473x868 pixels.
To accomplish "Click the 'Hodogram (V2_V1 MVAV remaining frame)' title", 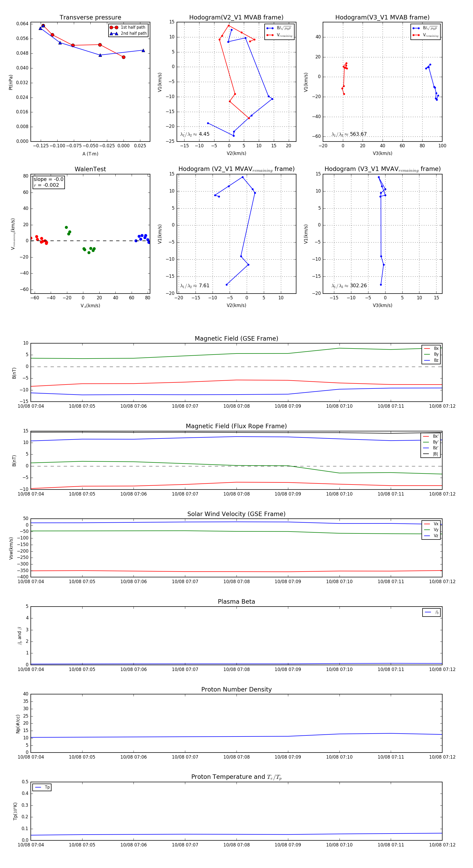I will tap(236, 169).
